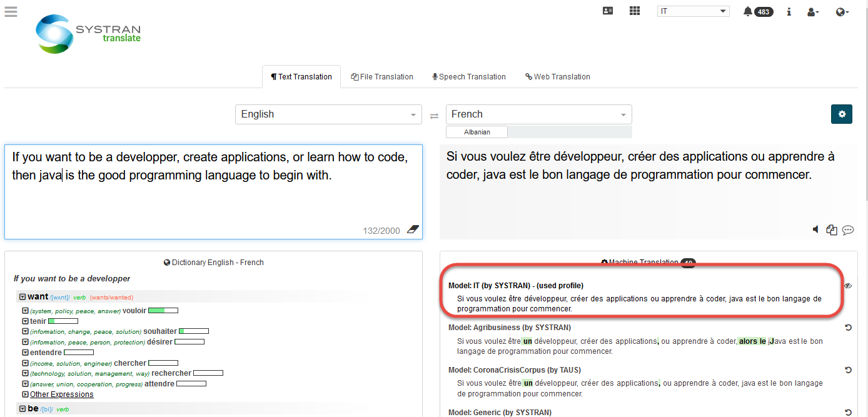Expand the 'attendre' translation entry
This screenshot has height=417, width=868.
click(25, 384)
